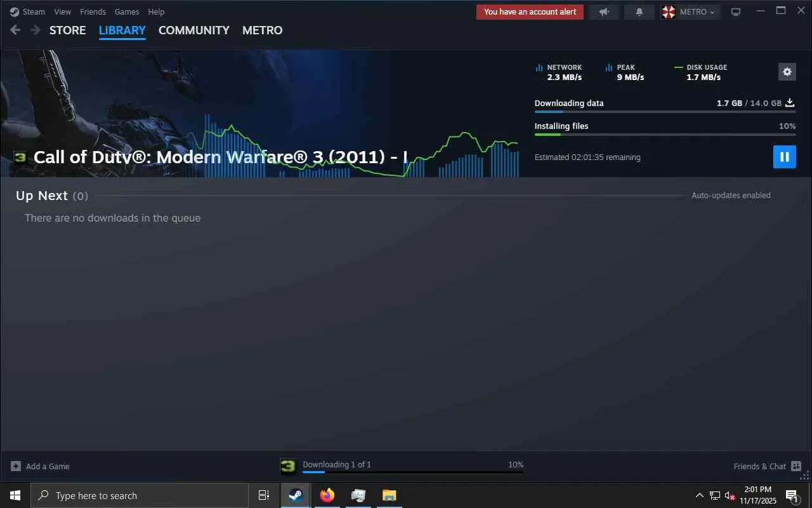Switch to the LIBRARY tab
The height and width of the screenshot is (508, 812).
122,30
